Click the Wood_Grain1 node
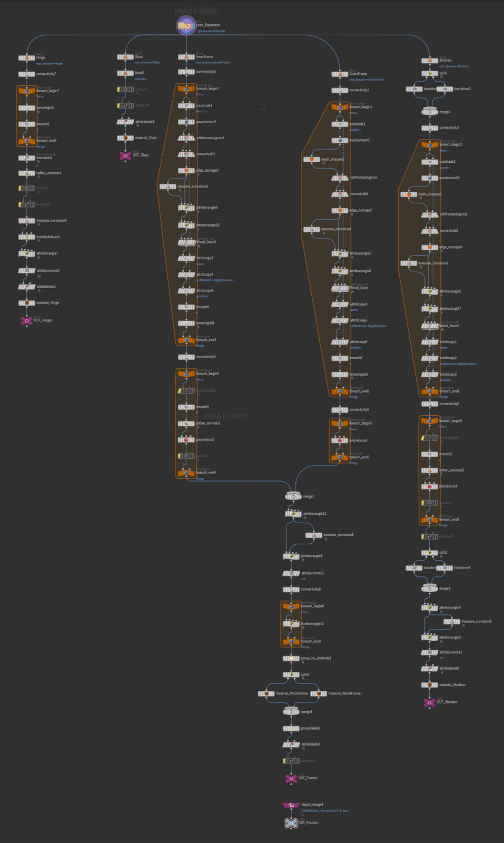Image resolution: width=504 pixels, height=843 pixels. point(430,326)
